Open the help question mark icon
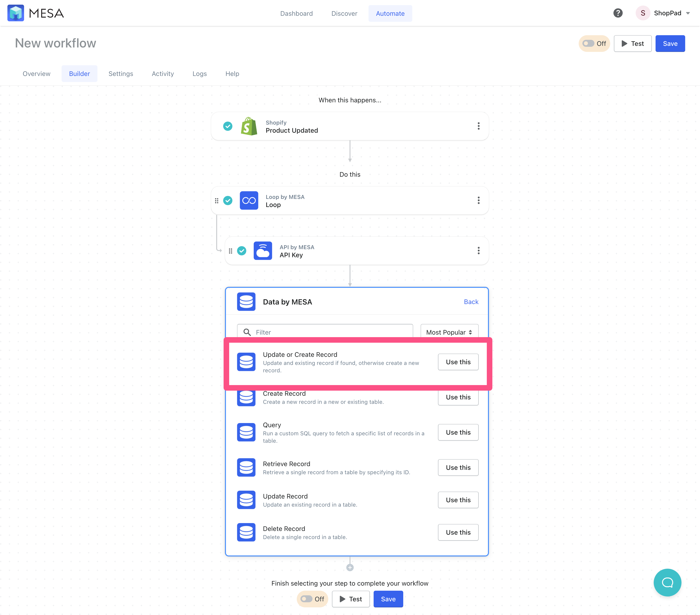The width and height of the screenshot is (700, 615). [618, 13]
